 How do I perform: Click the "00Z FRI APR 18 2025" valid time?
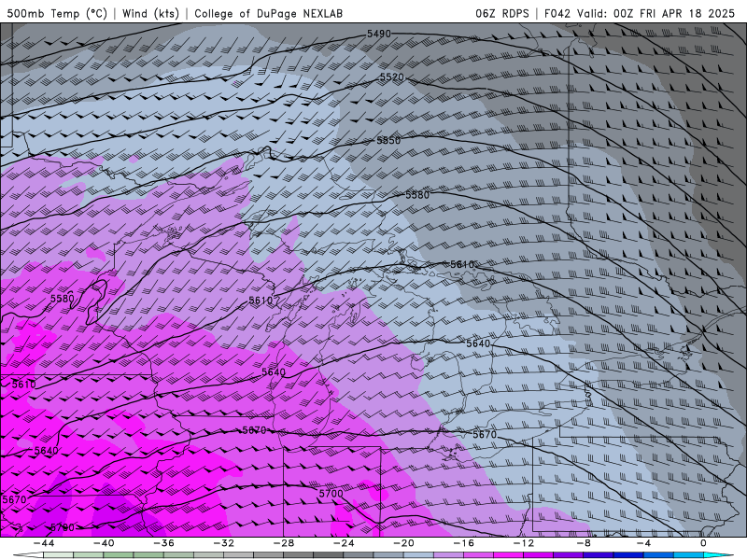coord(674,13)
